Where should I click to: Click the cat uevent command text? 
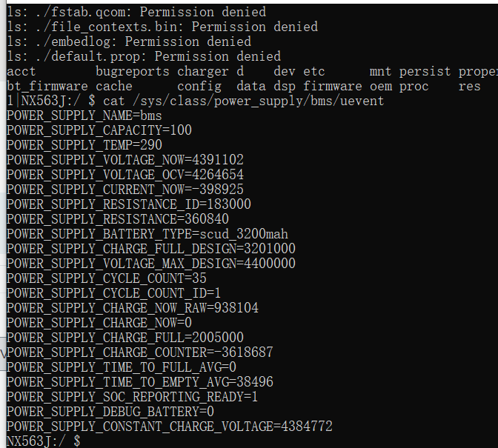(246, 101)
